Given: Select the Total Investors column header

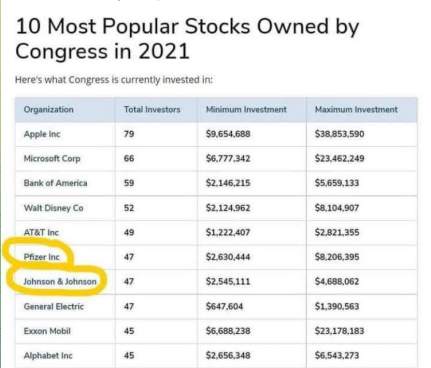Looking at the screenshot, I should [152, 110].
